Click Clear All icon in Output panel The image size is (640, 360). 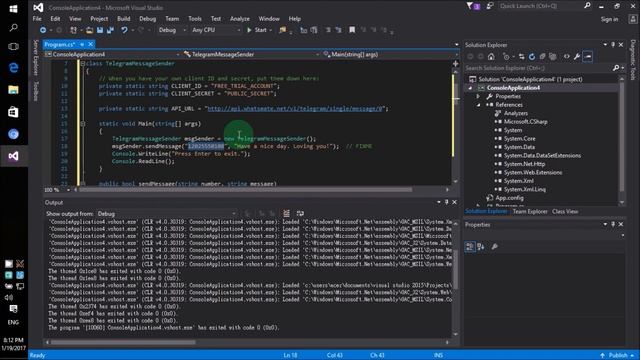tap(287, 213)
